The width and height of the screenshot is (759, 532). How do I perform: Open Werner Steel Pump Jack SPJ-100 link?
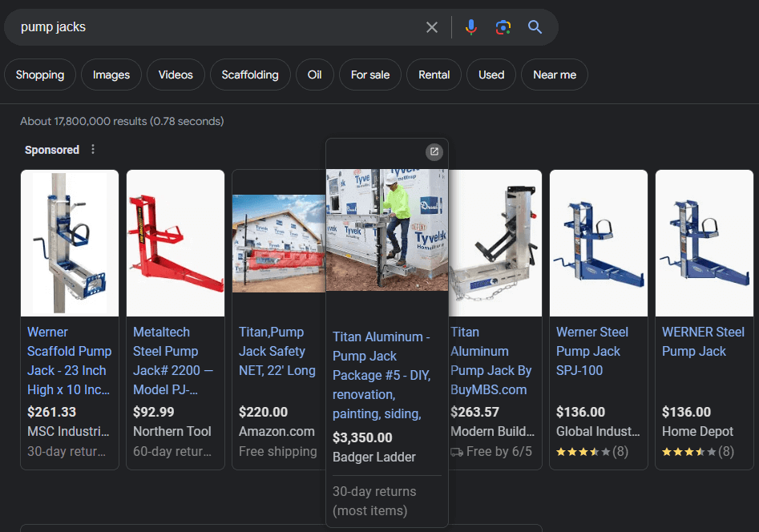point(592,351)
